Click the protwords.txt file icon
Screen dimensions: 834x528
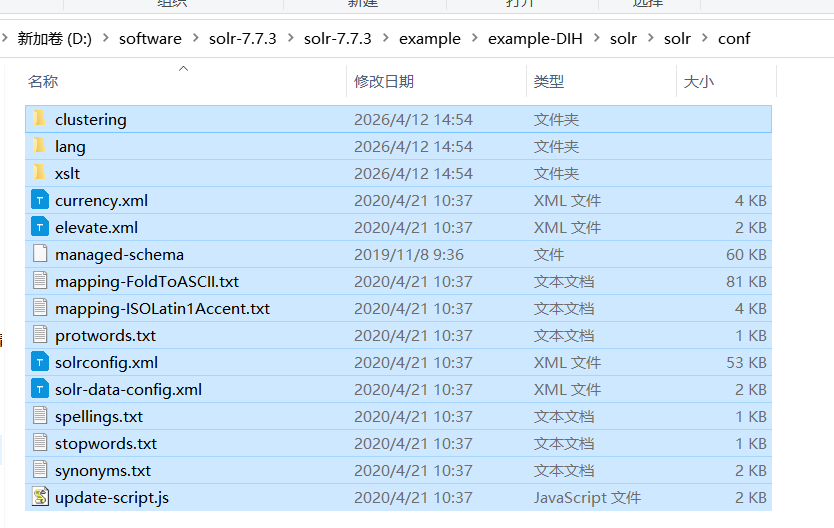pyautogui.click(x=40, y=335)
